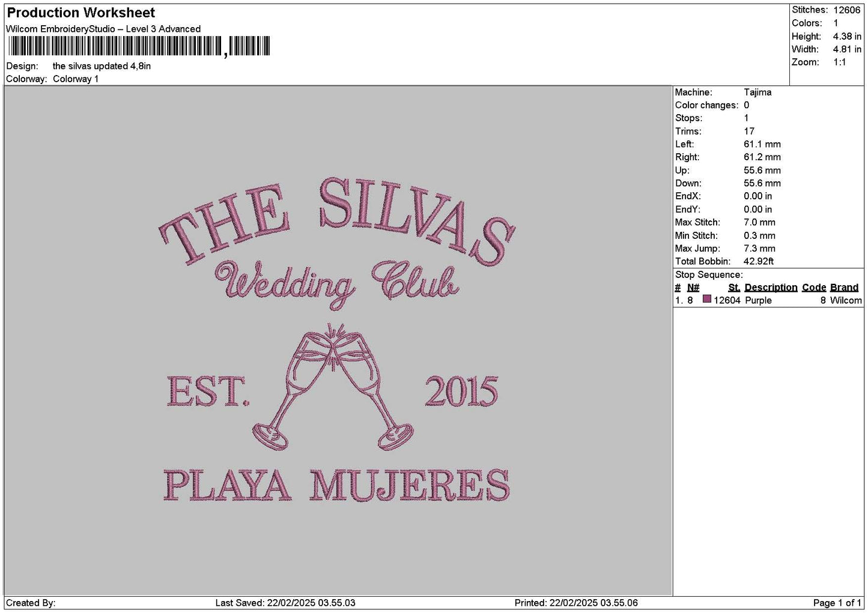The height and width of the screenshot is (613, 868).
Task: Click the Color changes value 0
Action: tap(747, 105)
